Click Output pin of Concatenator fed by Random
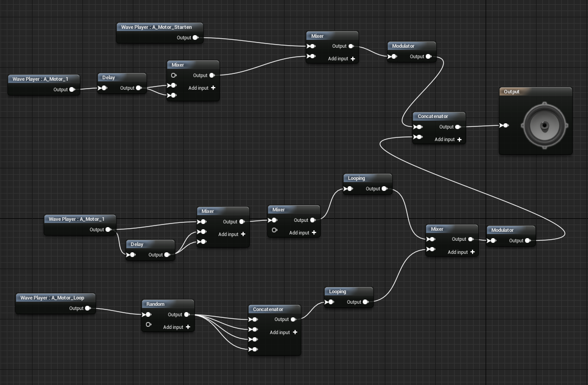The height and width of the screenshot is (385, 588). 293,319
